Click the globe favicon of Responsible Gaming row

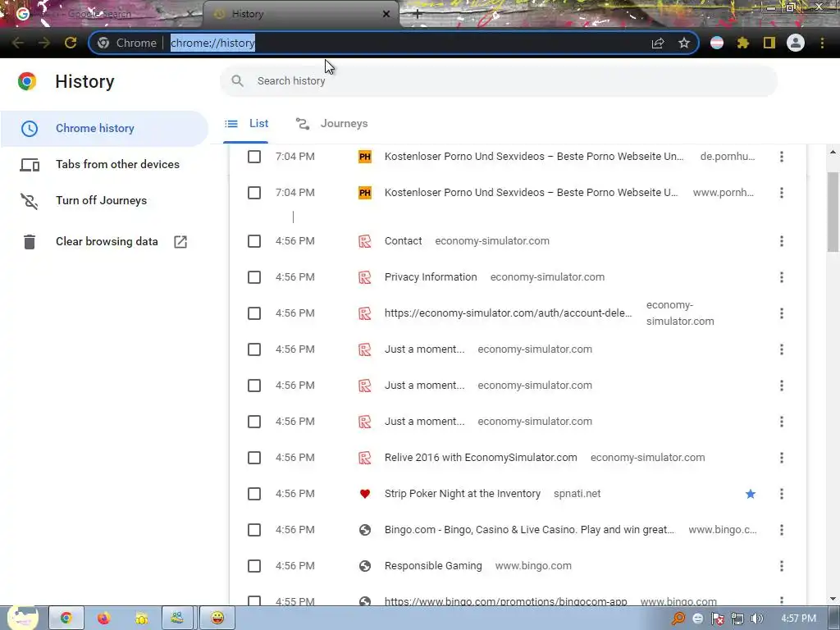click(365, 566)
